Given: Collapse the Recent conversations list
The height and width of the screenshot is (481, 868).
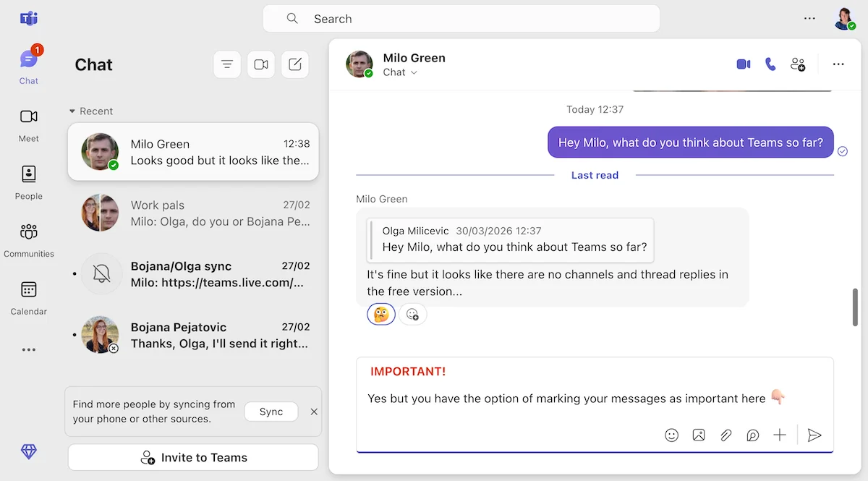Looking at the screenshot, I should point(73,111).
